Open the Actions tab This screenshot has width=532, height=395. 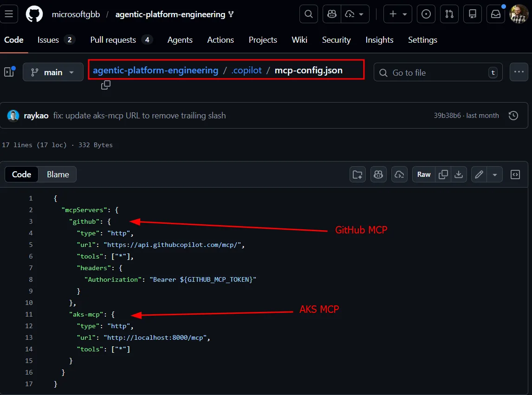[221, 40]
